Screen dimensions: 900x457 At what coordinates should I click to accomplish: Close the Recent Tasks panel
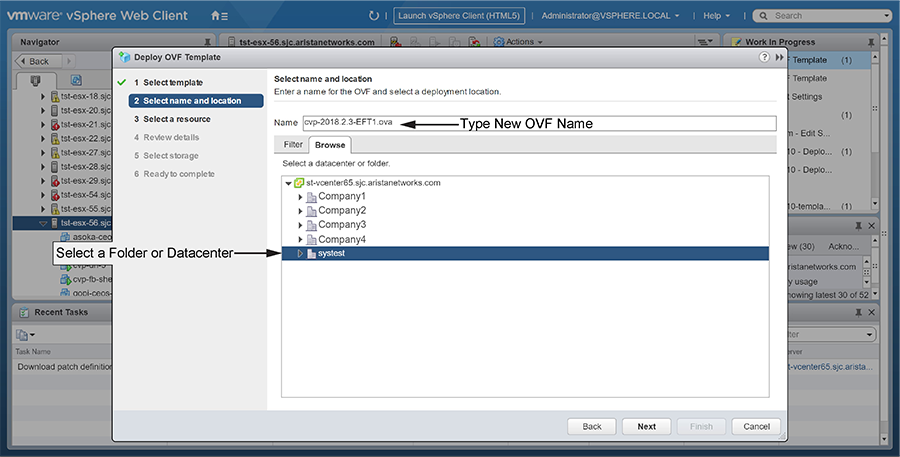(871, 312)
